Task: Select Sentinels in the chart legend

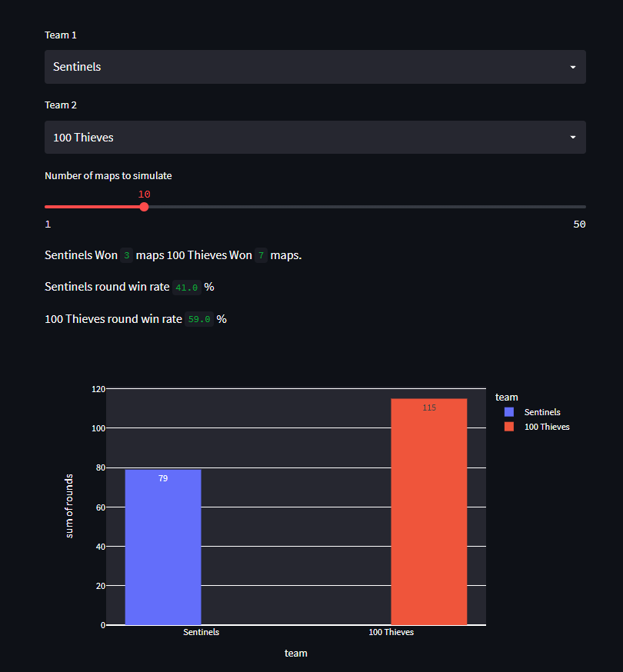Action: tap(541, 411)
